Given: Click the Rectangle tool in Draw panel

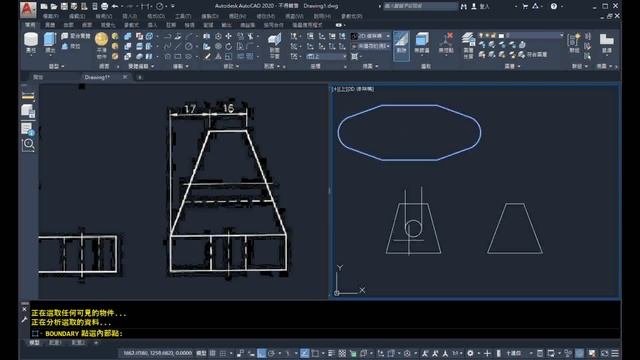Looking at the screenshot, I should click(x=178, y=56).
